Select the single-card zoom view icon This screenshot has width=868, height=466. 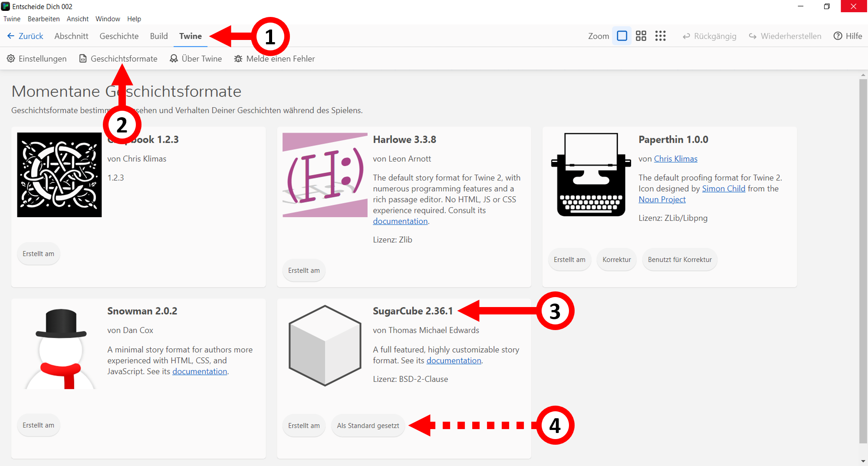[622, 36]
